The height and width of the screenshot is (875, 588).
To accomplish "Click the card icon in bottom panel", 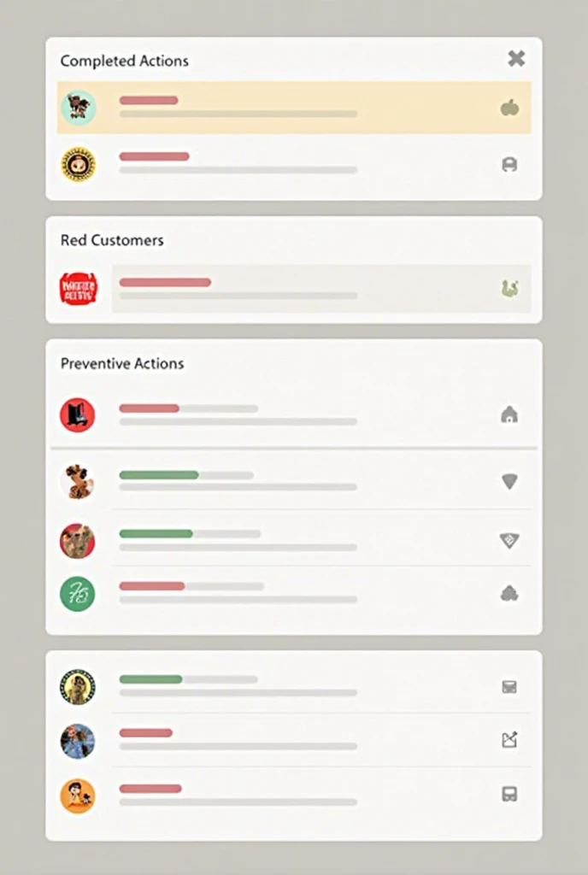I will point(509,686).
